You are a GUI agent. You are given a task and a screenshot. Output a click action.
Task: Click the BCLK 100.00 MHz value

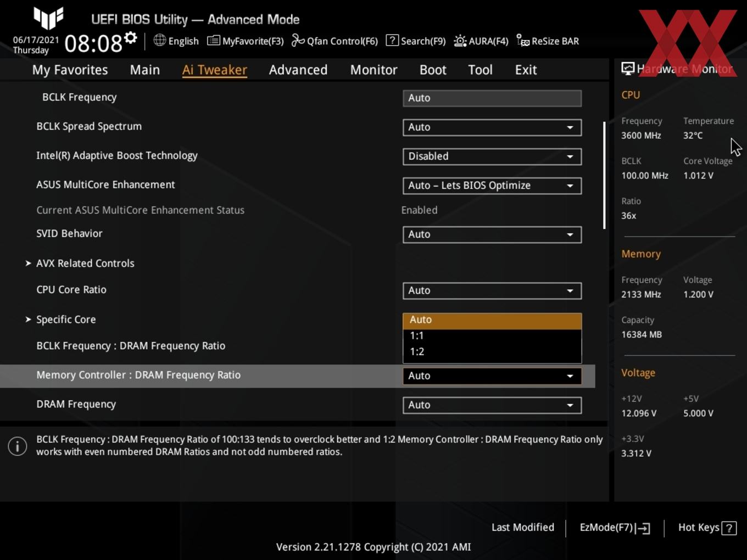pos(645,176)
